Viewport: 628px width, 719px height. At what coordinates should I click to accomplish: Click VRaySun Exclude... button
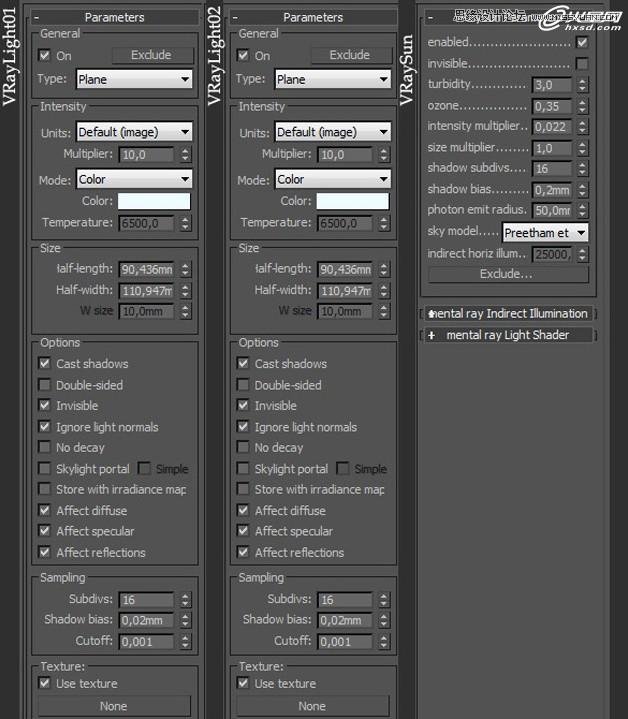coord(508,274)
